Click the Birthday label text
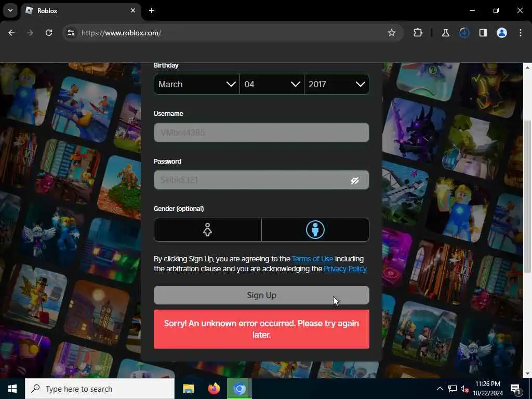Viewport: 532px width, 399px height. 166,65
